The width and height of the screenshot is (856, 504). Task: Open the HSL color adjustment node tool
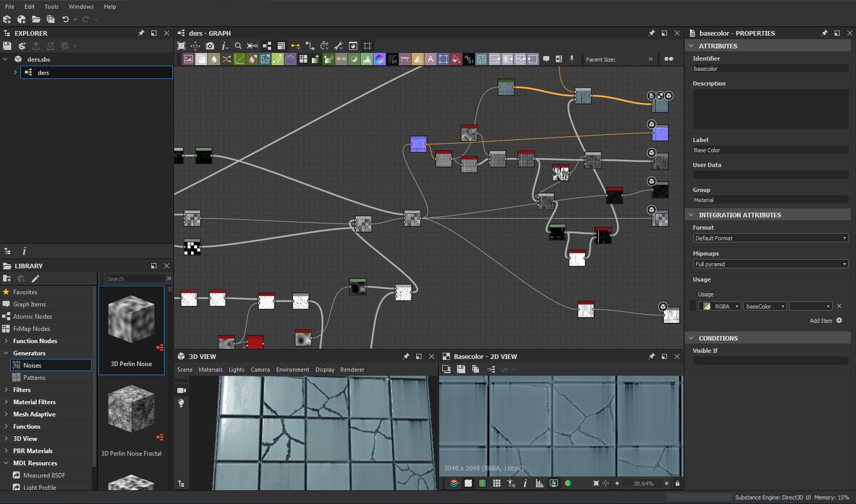click(x=379, y=59)
